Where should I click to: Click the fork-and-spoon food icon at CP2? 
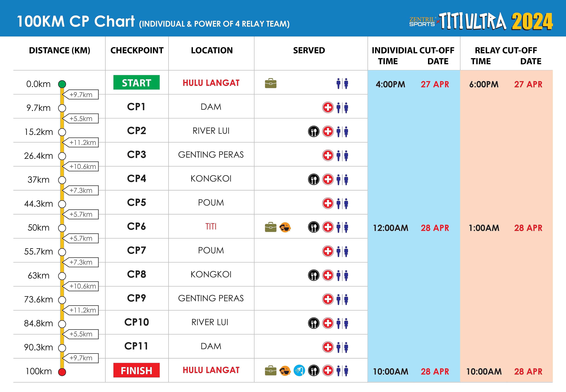coord(313,131)
